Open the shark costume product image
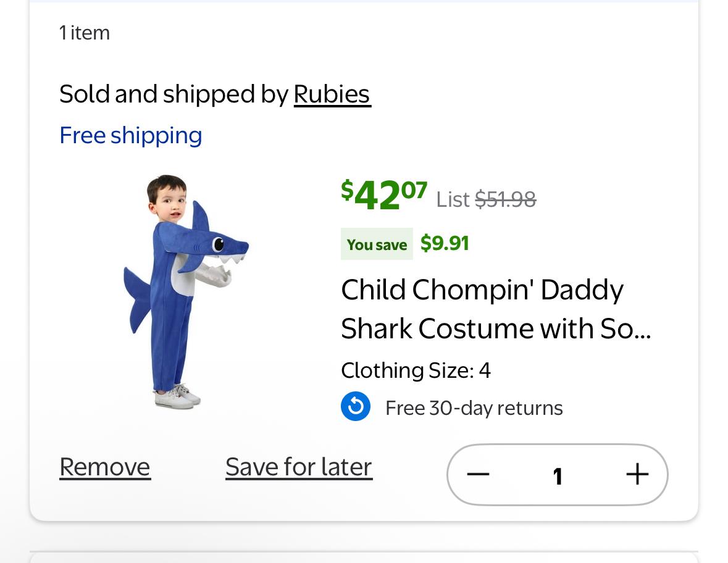 [x=185, y=291]
